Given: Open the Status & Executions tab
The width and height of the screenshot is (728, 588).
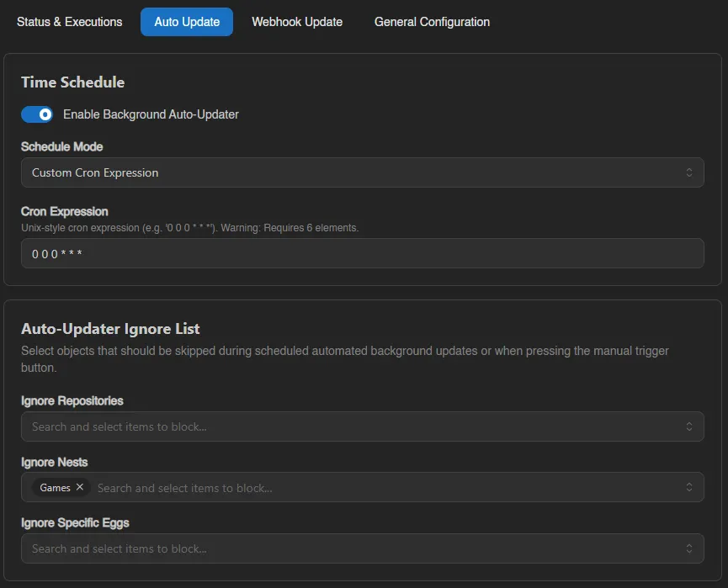Looking at the screenshot, I should click(70, 22).
